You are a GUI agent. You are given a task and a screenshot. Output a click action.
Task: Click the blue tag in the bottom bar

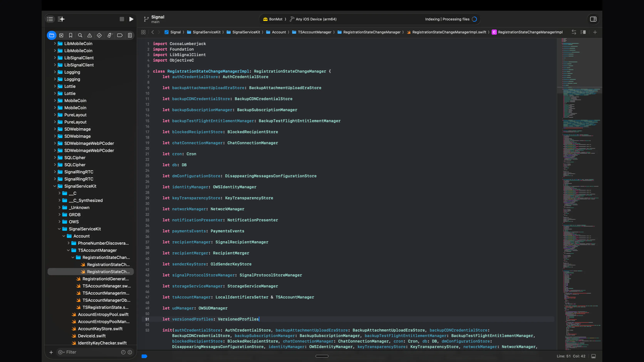(x=144, y=356)
